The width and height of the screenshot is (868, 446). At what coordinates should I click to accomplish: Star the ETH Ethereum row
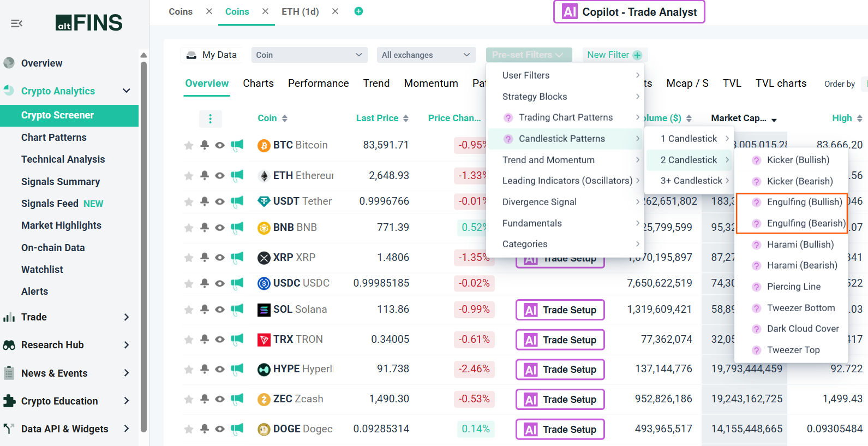[x=189, y=176]
